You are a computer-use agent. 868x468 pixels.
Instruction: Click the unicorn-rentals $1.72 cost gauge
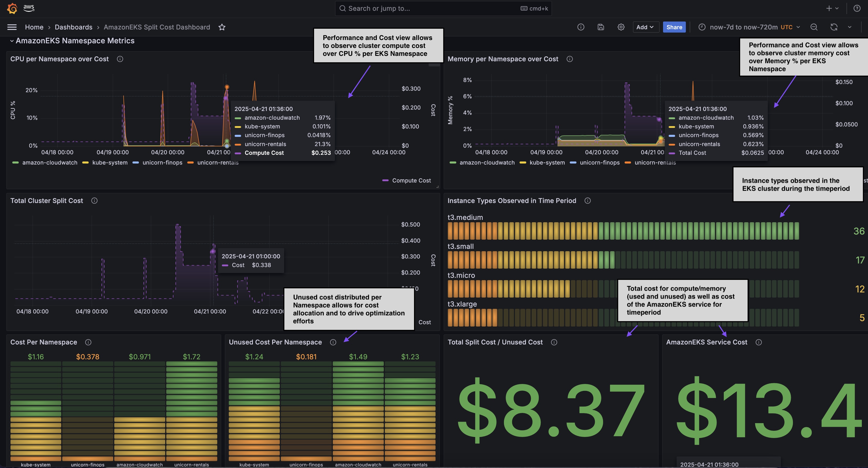pos(192,411)
